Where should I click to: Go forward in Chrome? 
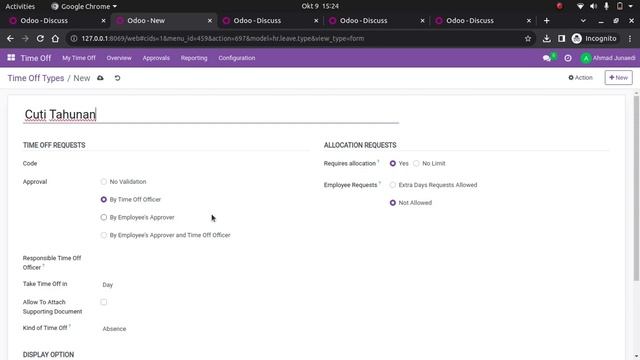click(x=25, y=38)
